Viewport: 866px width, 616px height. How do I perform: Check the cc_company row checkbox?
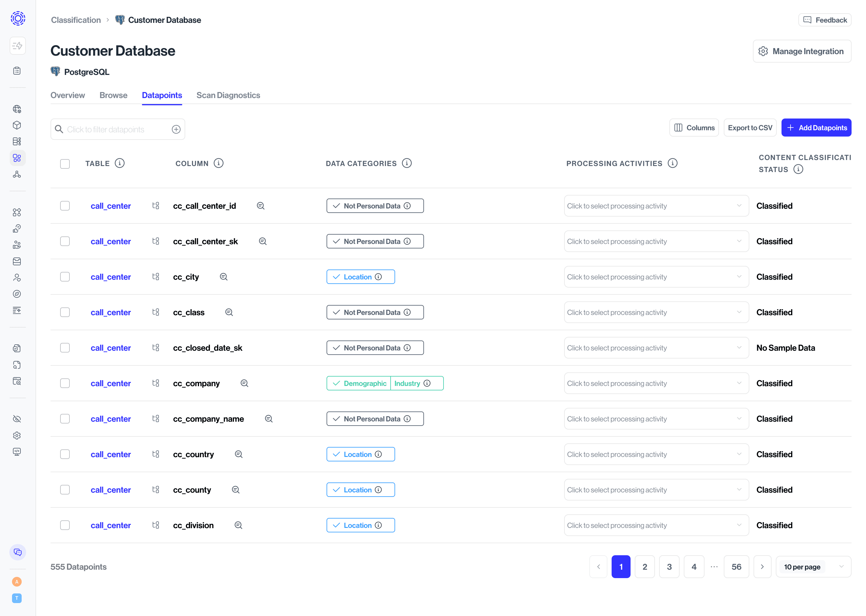(65, 383)
